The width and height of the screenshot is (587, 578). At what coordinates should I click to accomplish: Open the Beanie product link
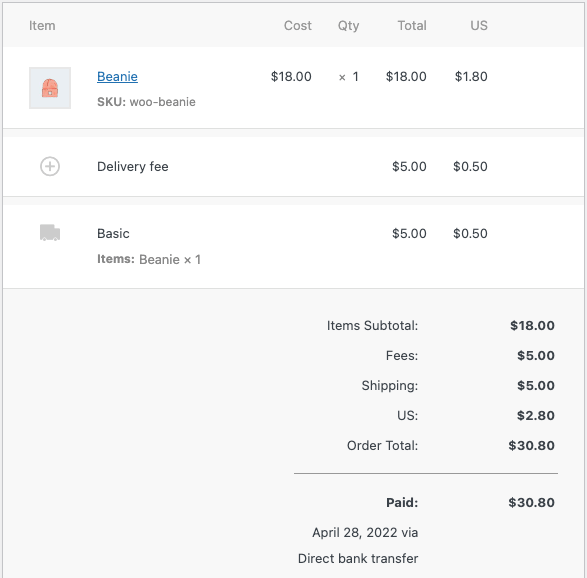[x=117, y=76]
